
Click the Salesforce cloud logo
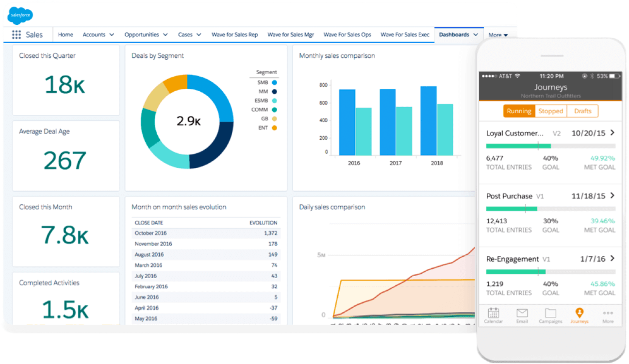click(x=20, y=15)
